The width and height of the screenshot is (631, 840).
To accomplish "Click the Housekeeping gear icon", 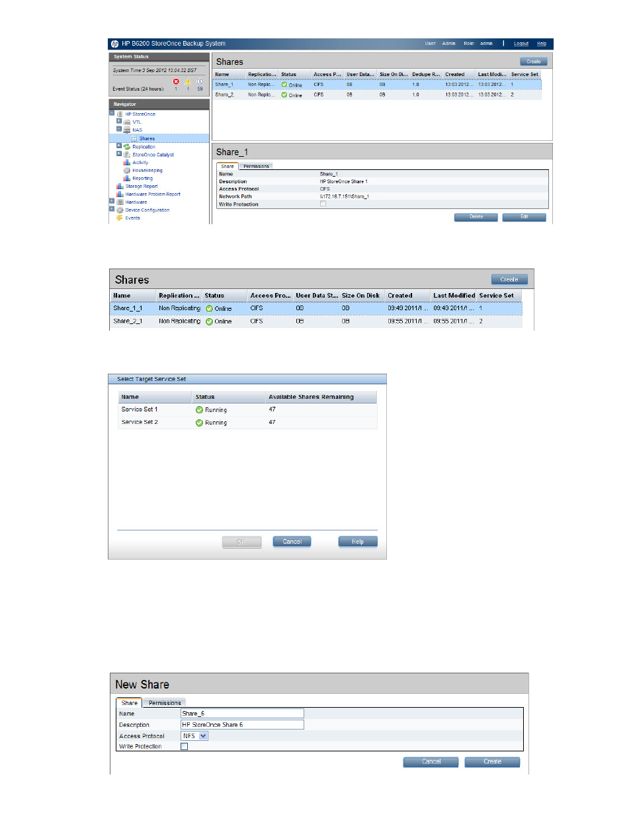I will pyautogui.click(x=127, y=171).
